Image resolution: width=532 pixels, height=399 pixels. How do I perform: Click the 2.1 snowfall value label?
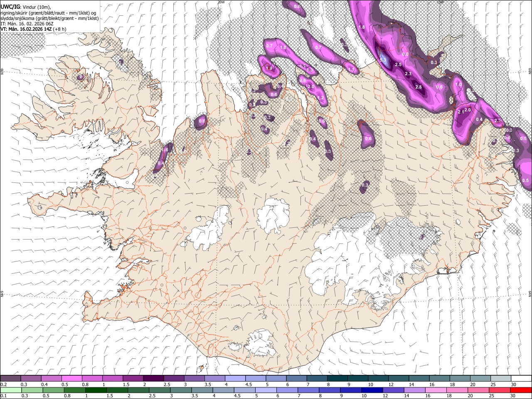click(x=461, y=112)
